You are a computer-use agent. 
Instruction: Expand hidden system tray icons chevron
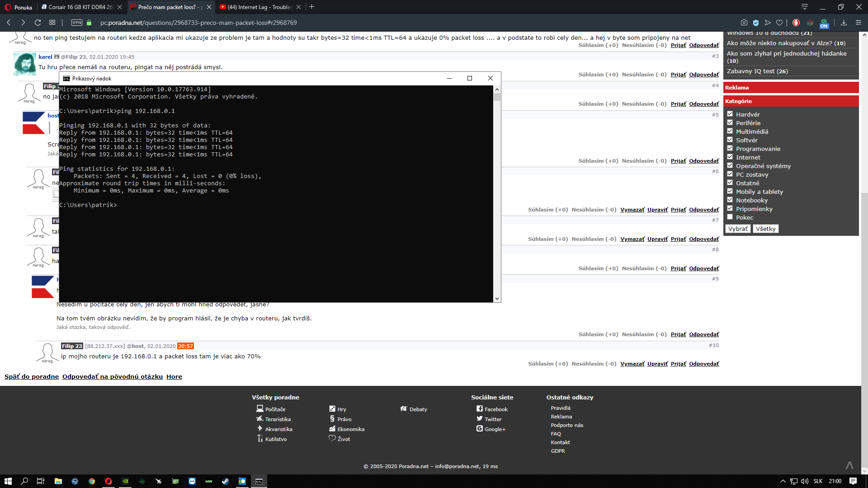(x=783, y=481)
